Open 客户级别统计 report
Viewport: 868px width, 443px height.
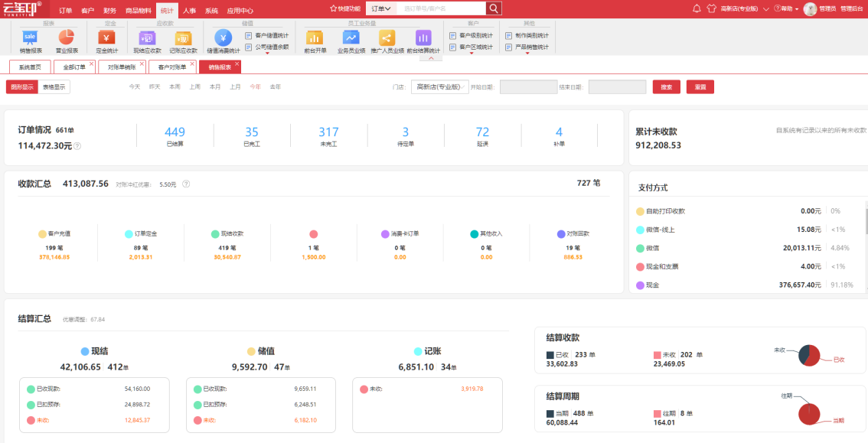coord(471,35)
